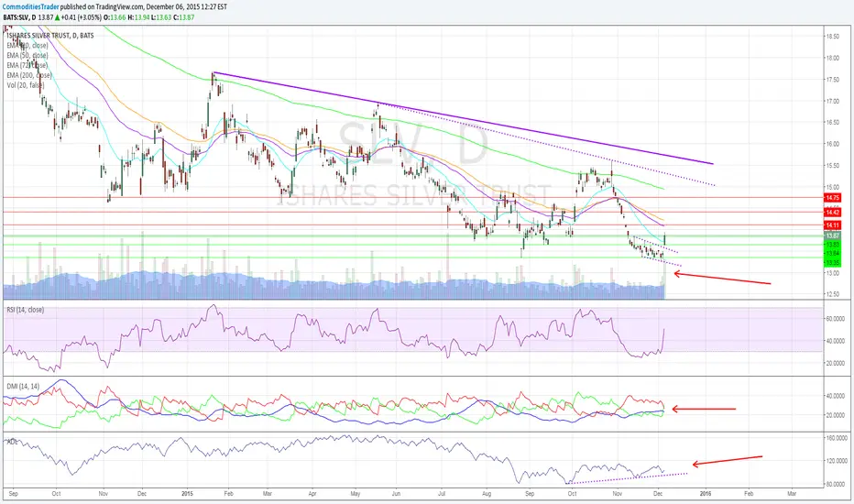This screenshot has height=504, width=854.
Task: Click the Aug label on time axis
Action: [x=487, y=494]
